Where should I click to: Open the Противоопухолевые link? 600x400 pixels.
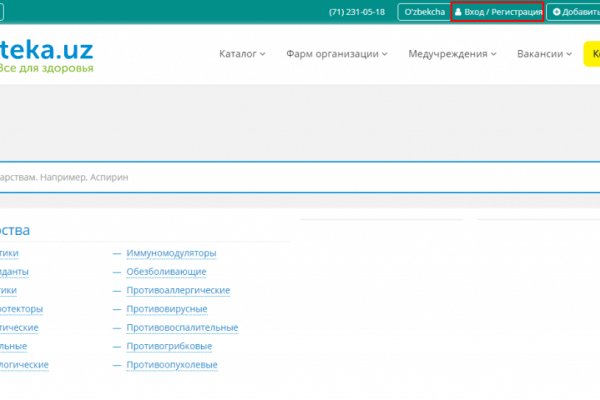click(172, 365)
